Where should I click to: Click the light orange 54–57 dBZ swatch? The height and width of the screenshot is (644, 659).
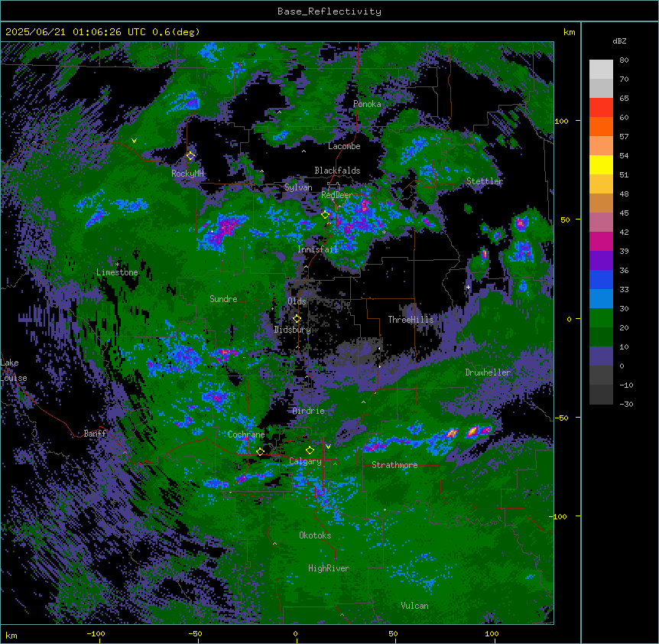click(x=601, y=146)
